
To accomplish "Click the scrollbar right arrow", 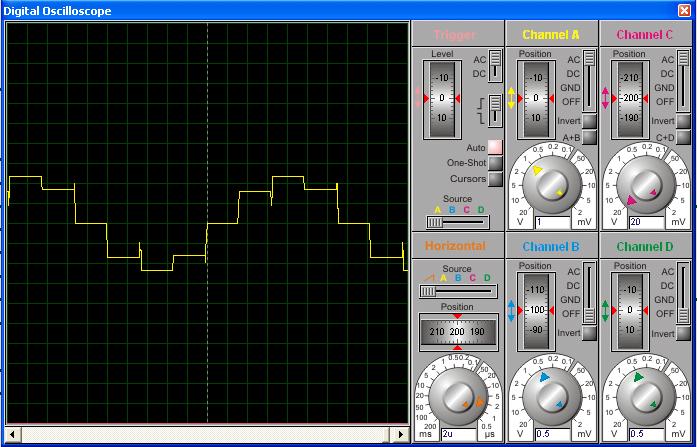I will [x=401, y=434].
